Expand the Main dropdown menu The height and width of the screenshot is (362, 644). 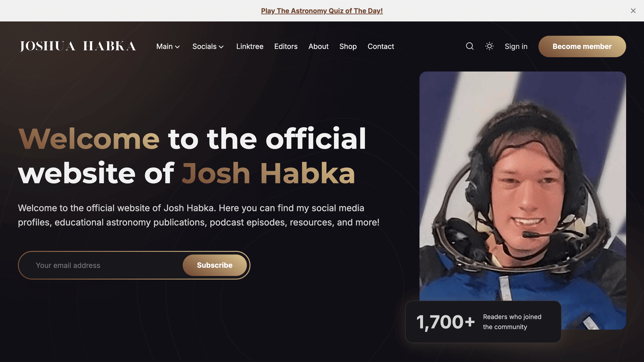tap(168, 46)
